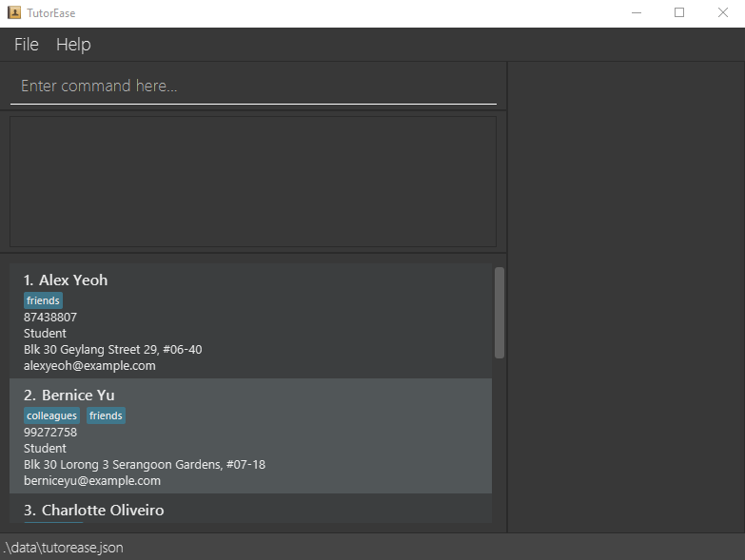745x560 pixels.
Task: Click the friends tag under Alex Yeoh
Action: [x=43, y=300]
